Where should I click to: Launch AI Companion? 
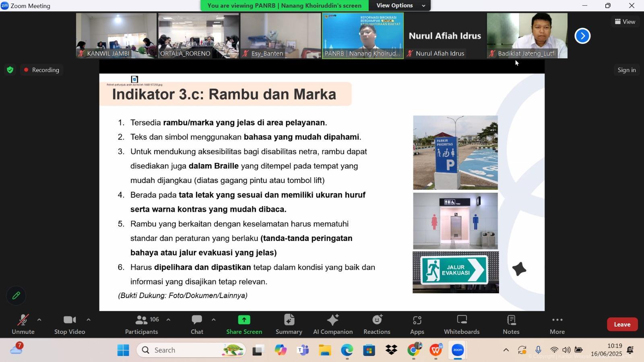click(x=333, y=324)
